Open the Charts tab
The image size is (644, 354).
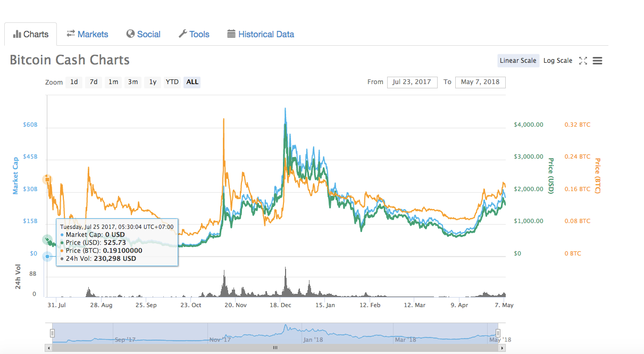tap(30, 34)
